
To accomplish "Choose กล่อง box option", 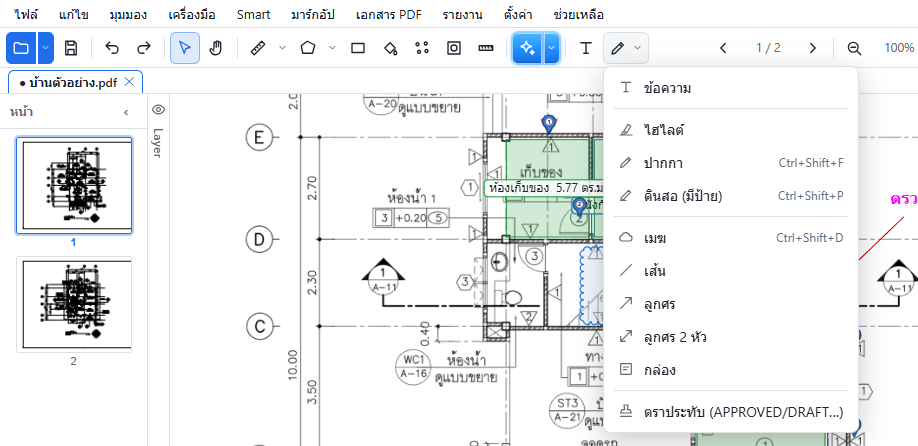I will coord(731,370).
